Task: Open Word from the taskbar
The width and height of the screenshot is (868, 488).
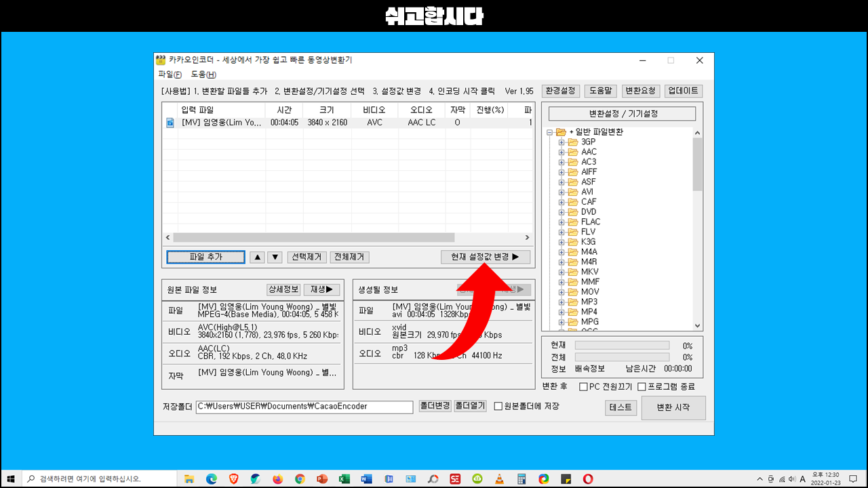Action: 366,479
